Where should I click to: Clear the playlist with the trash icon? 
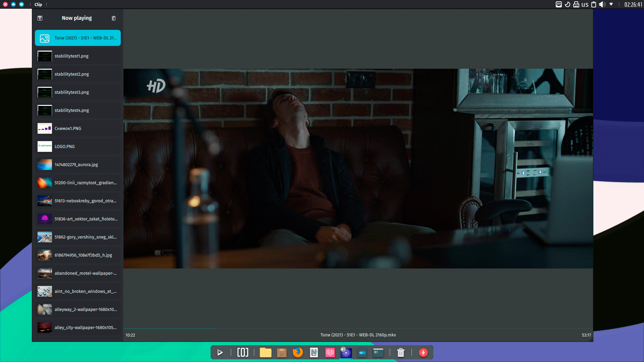tap(114, 18)
